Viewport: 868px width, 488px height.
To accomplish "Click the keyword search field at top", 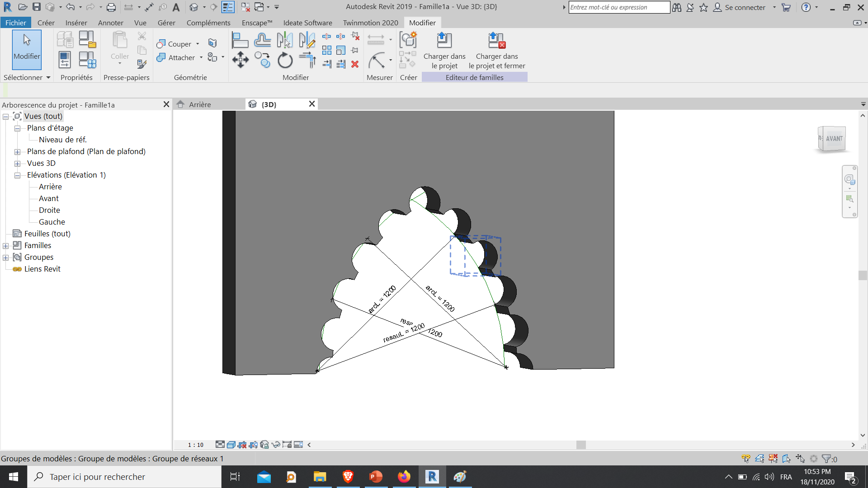I will pos(619,7).
